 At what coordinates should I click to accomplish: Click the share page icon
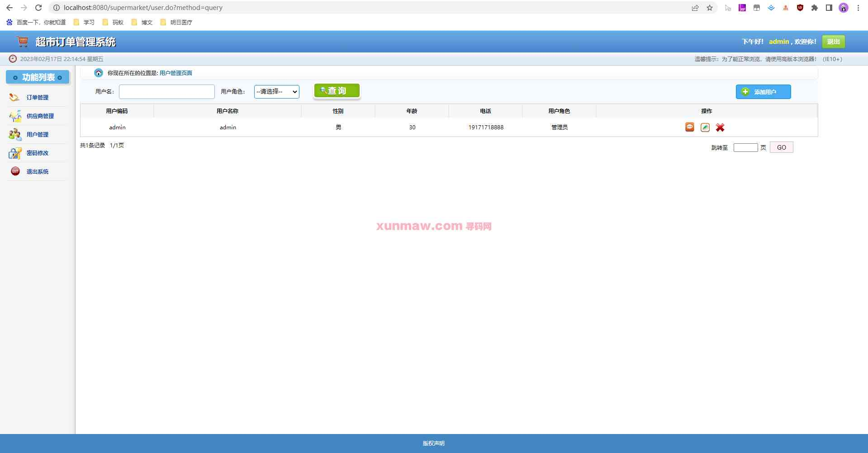(695, 8)
